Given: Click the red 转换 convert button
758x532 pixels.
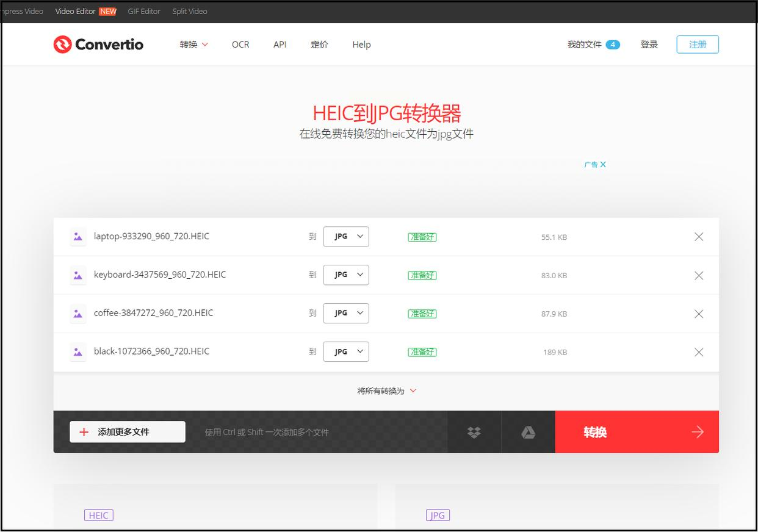Looking at the screenshot, I should (637, 432).
